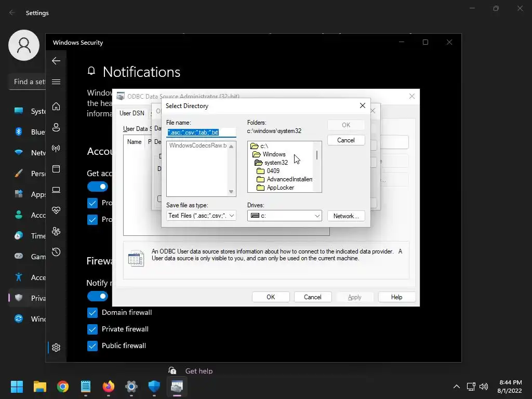
Task: Uncheck Public firewall checkbox
Action: point(92,345)
